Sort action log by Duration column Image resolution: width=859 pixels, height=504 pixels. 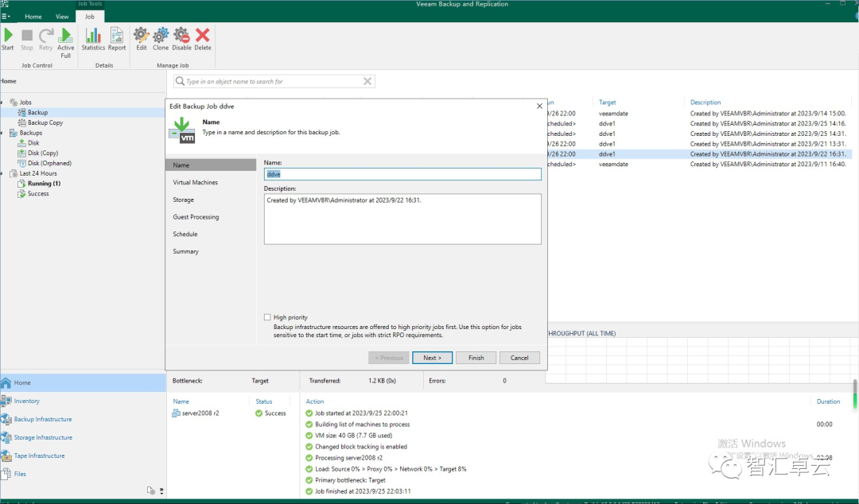coord(828,401)
